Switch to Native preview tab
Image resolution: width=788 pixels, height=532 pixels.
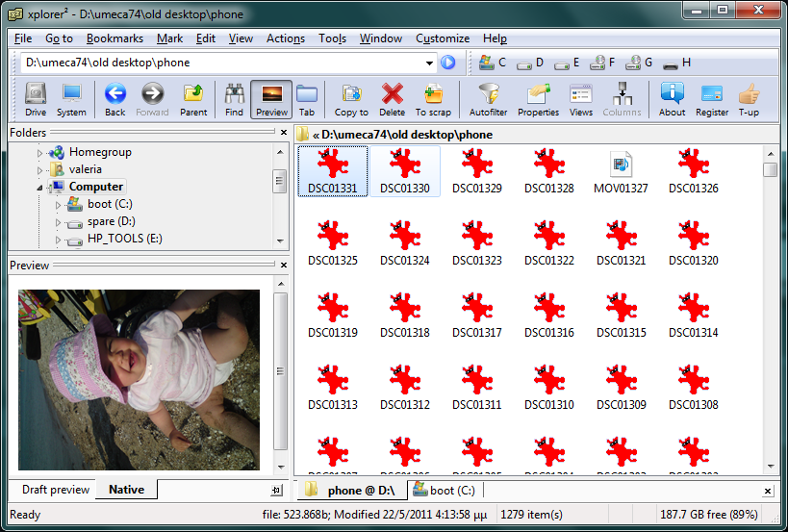(x=127, y=490)
